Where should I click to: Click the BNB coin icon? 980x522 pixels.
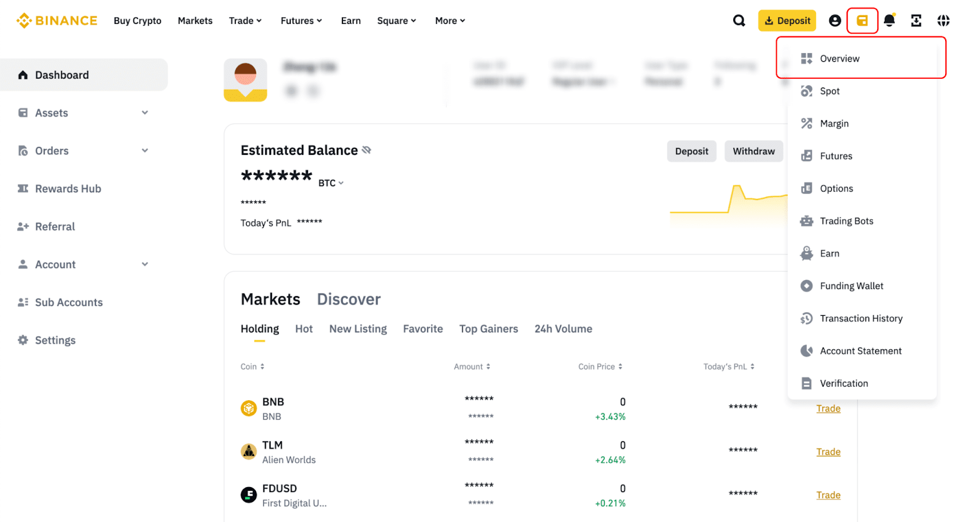point(249,408)
